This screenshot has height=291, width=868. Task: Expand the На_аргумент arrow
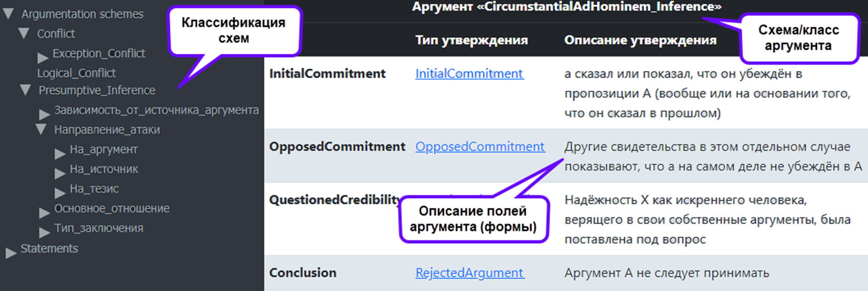60,152
